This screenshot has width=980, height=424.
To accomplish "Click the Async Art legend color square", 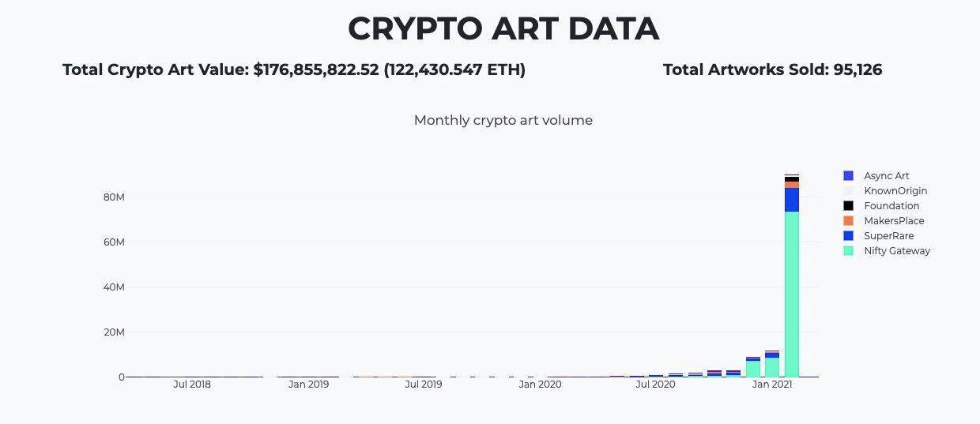I will point(849,175).
